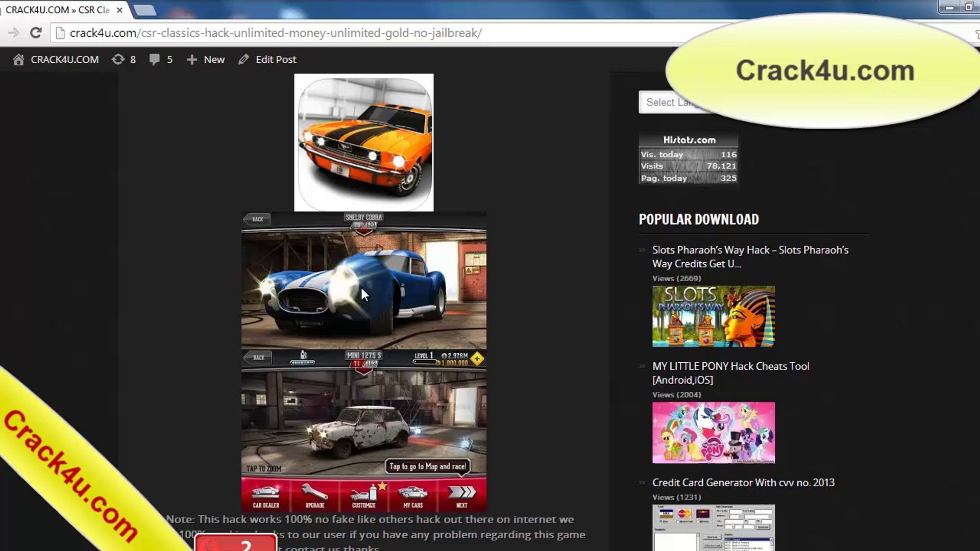980x551 pixels.
Task: Click the page icon in the address bar
Action: [60, 33]
